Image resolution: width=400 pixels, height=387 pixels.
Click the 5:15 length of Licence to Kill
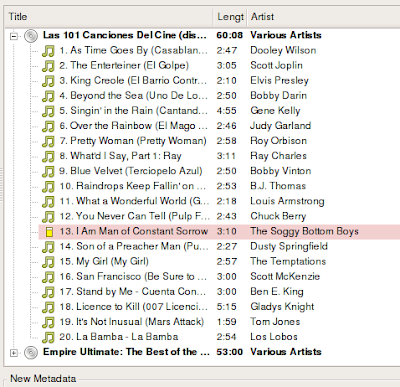click(x=227, y=307)
